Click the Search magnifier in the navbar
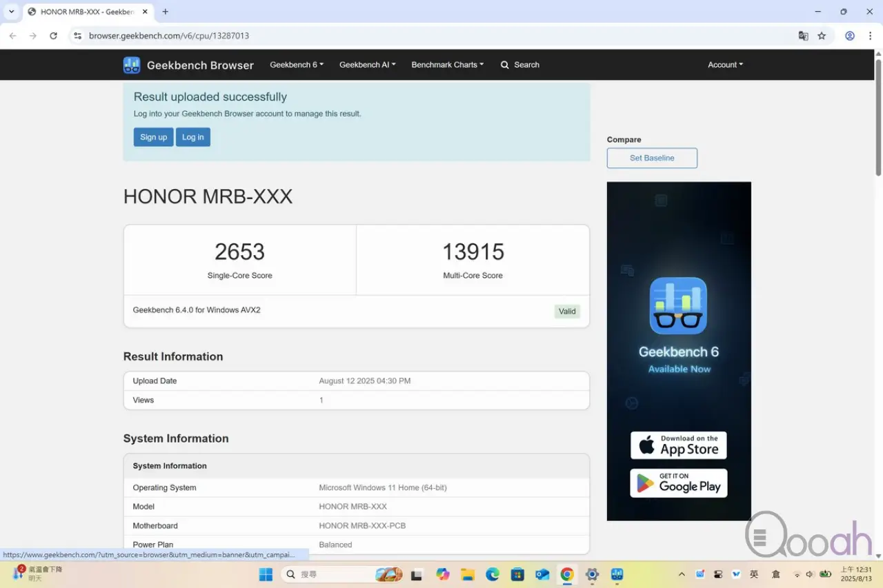 (x=505, y=65)
